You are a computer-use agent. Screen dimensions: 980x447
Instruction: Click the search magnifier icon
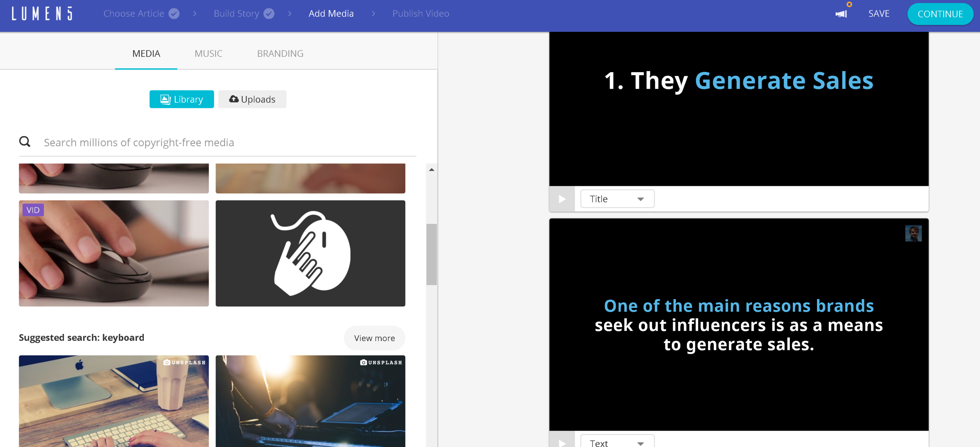[x=25, y=142]
